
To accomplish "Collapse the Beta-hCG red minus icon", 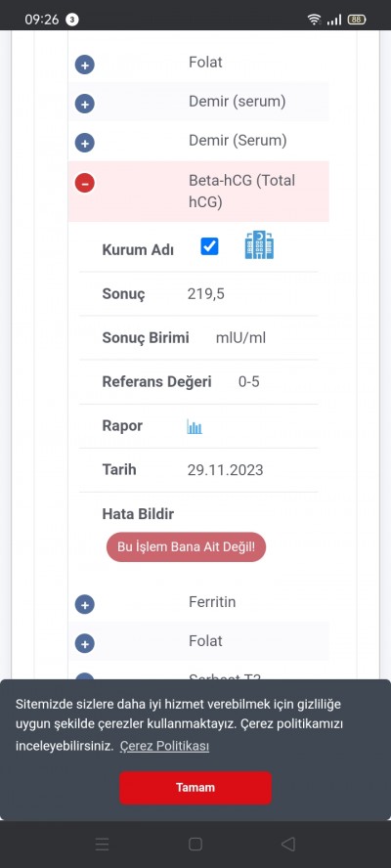I will (85, 183).
